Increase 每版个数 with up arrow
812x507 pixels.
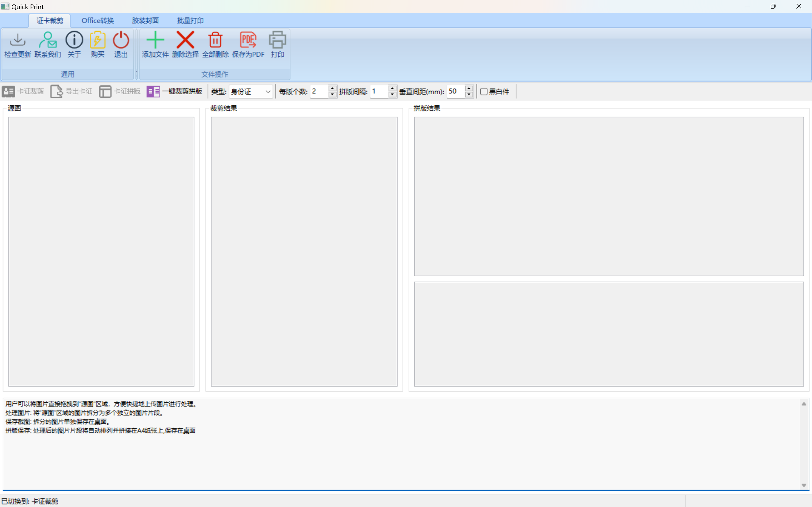(332, 89)
